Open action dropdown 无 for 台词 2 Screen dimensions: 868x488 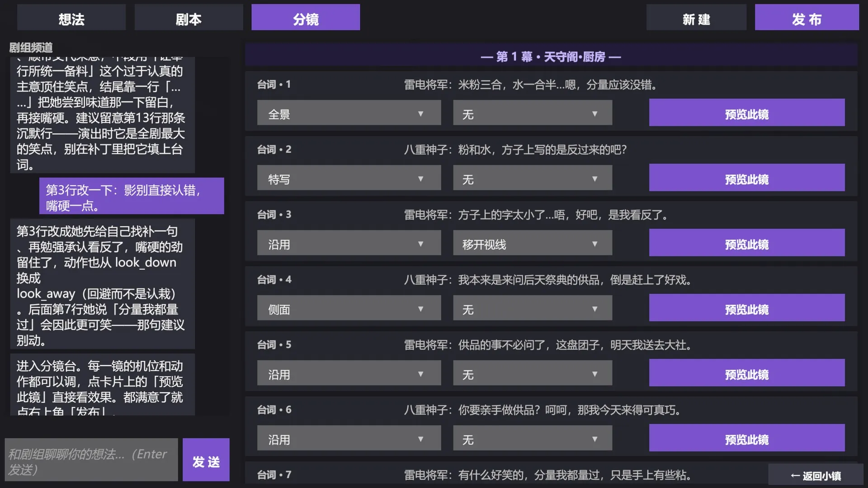pos(533,178)
